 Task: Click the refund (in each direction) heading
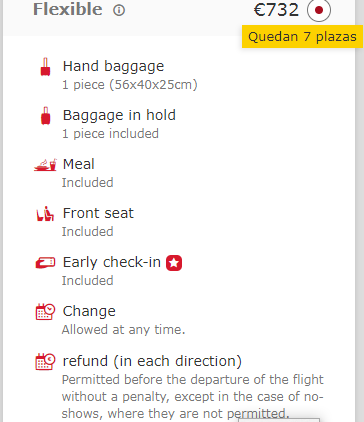click(152, 361)
